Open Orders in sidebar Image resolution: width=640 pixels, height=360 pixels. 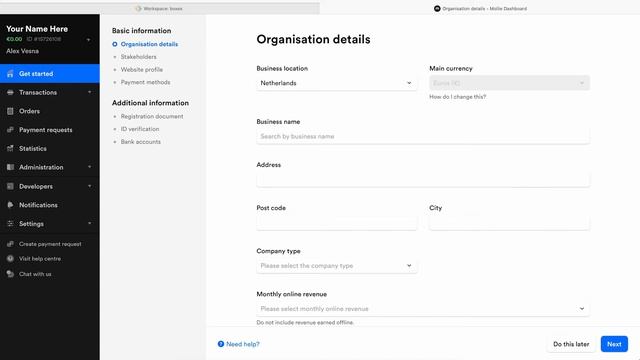click(x=50, y=111)
